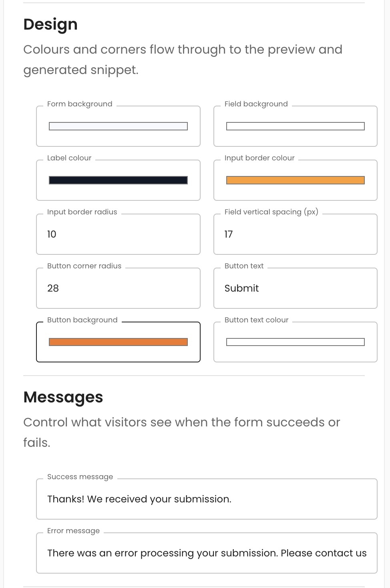This screenshot has width=390, height=588.
Task: Open the Form background colour swatch
Action: click(x=118, y=126)
